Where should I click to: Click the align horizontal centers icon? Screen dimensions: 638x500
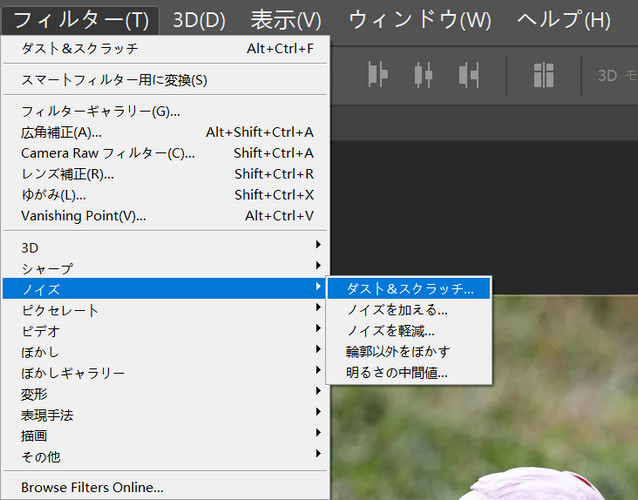423,75
